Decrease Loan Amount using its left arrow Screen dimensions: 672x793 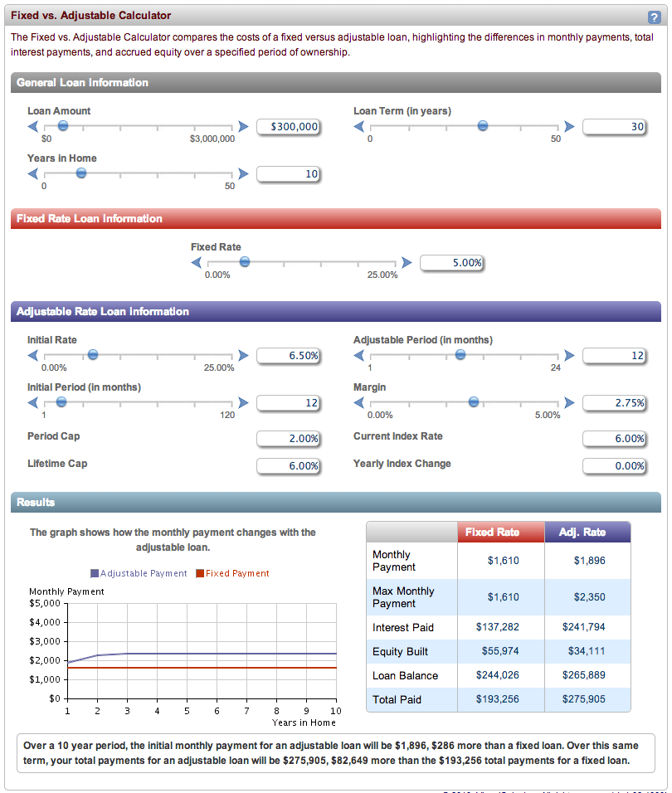32,126
